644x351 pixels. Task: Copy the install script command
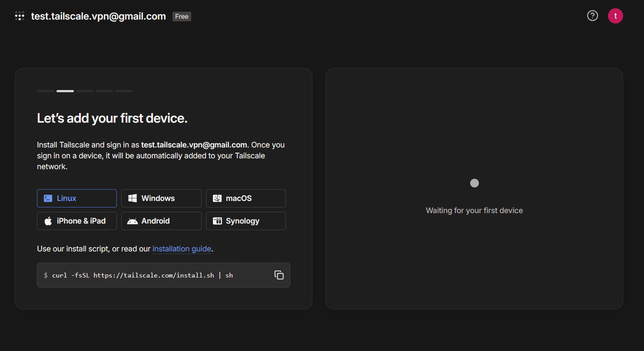(279, 275)
